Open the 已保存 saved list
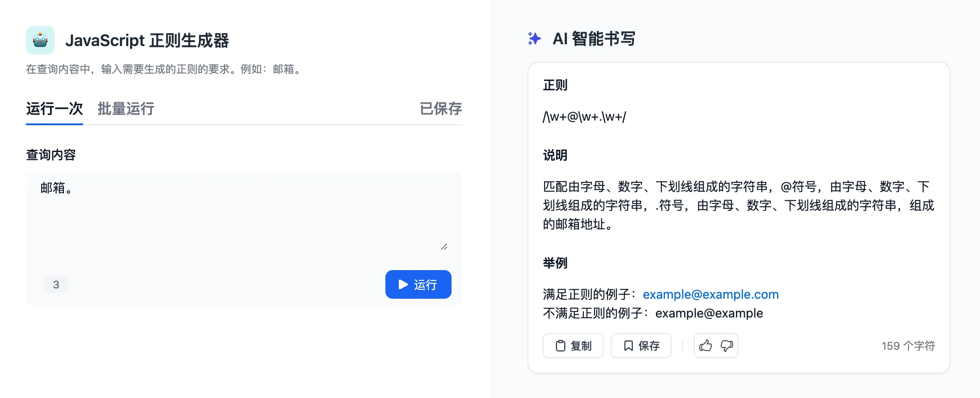The image size is (980, 398). pyautogui.click(x=441, y=109)
